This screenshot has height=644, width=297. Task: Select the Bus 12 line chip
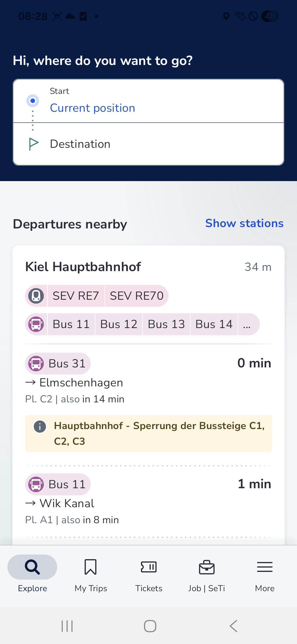119,324
